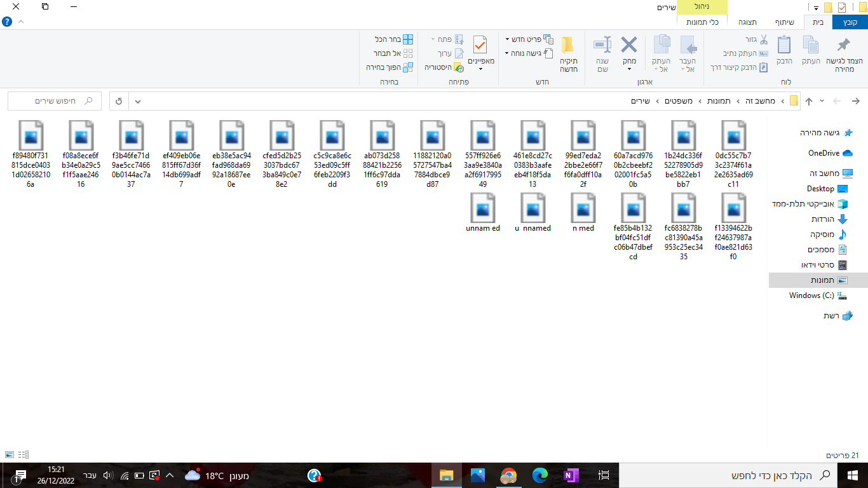This screenshot has width=868, height=488.
Task: Switch to details view in status bar
Action: (x=24, y=455)
